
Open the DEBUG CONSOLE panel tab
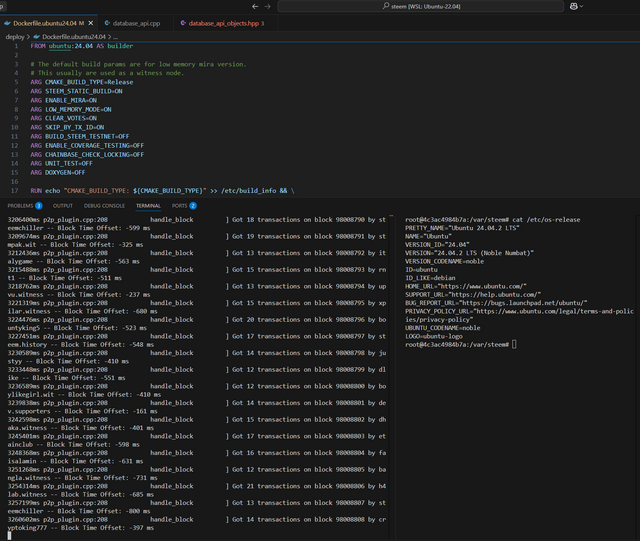point(104,206)
